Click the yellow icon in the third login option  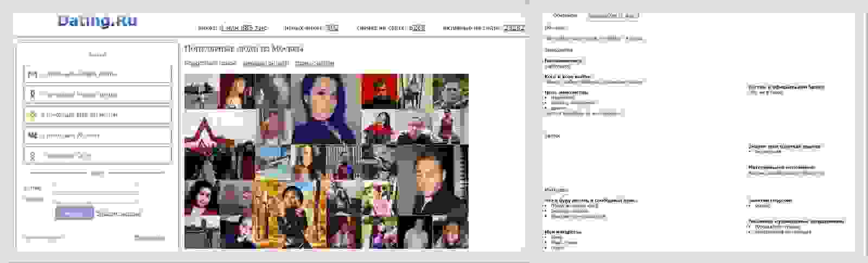(33, 115)
